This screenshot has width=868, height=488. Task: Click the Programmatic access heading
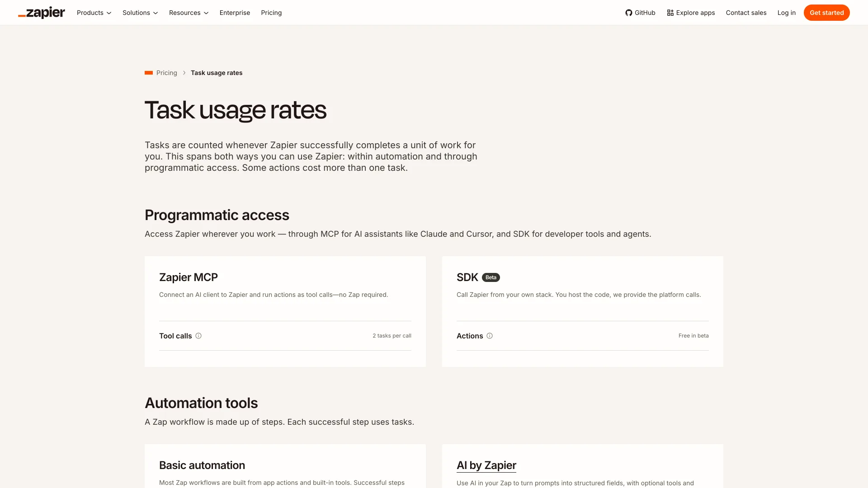(217, 215)
